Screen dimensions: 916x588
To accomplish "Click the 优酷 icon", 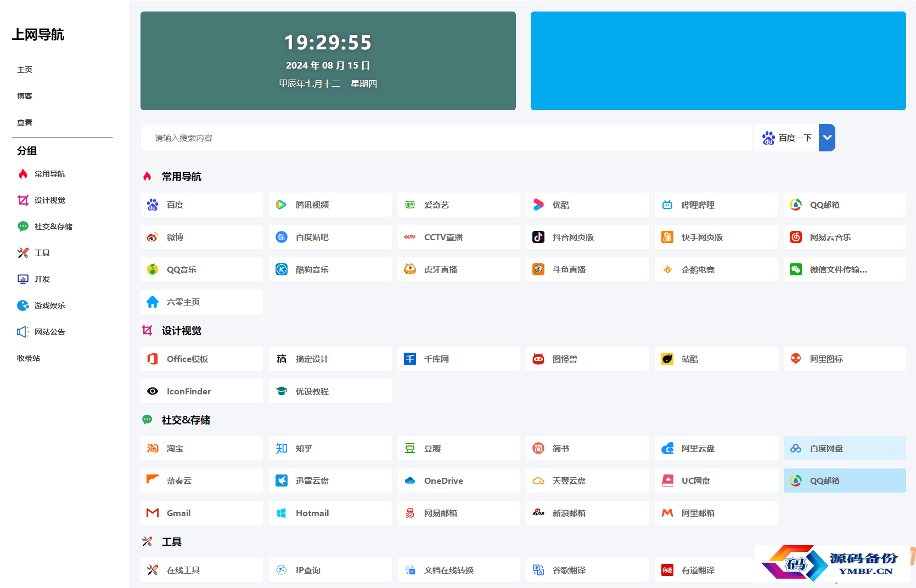I will [x=538, y=205].
